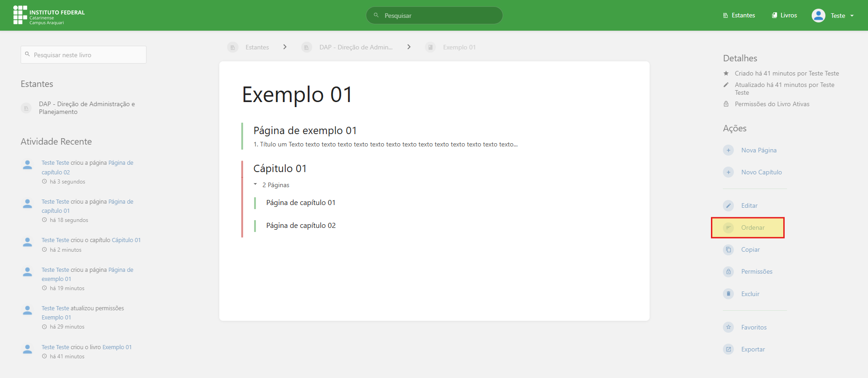
Task: Open the Cápitulo 01 chapter heading
Action: point(280,168)
